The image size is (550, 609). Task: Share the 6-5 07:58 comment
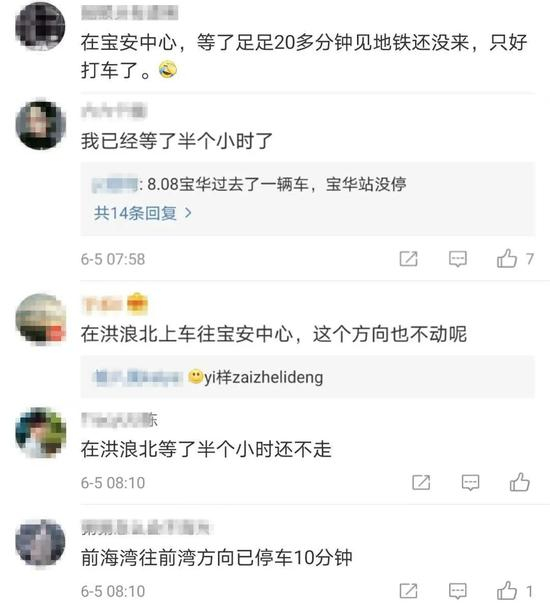[409, 259]
